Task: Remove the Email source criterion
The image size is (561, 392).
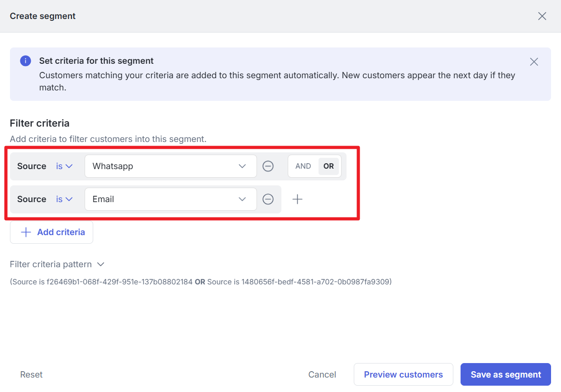Action: point(268,199)
